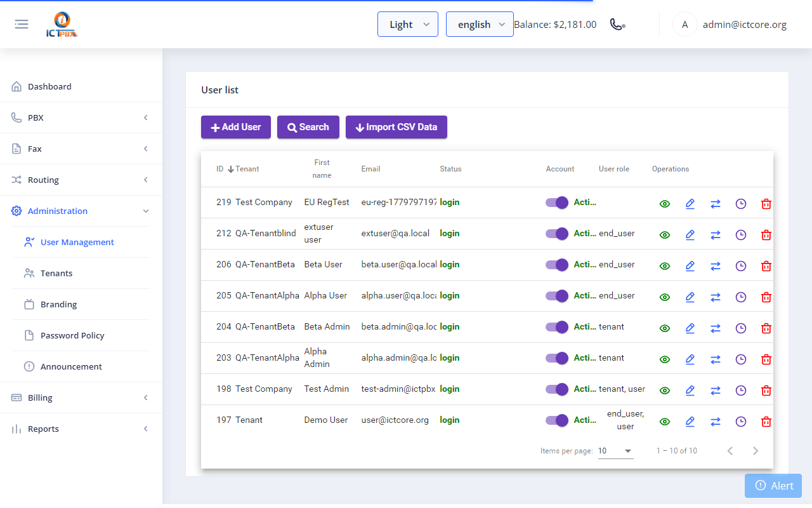The image size is (812, 508).
Task: Click the ICTPBX logo
Action: click(62, 25)
